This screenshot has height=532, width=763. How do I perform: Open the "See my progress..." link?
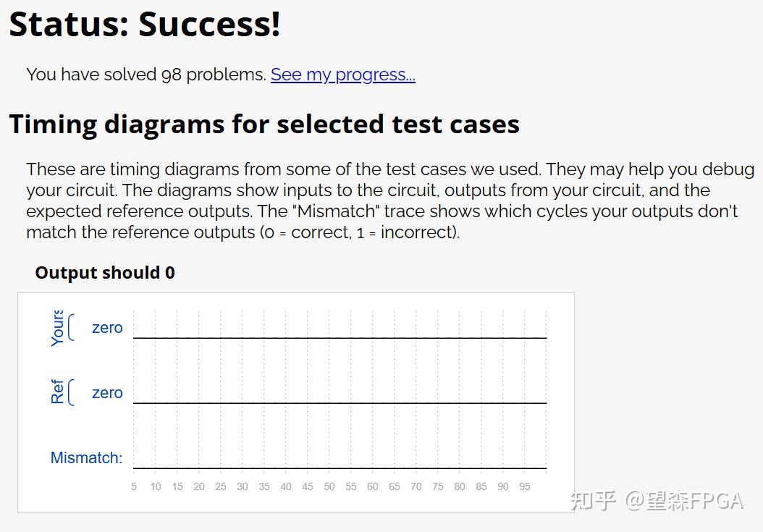[342, 75]
